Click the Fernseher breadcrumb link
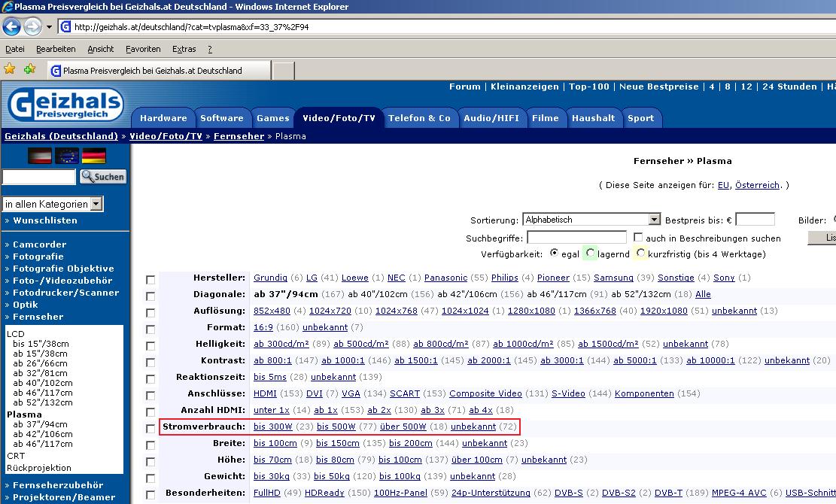The image size is (836, 504). click(x=239, y=136)
